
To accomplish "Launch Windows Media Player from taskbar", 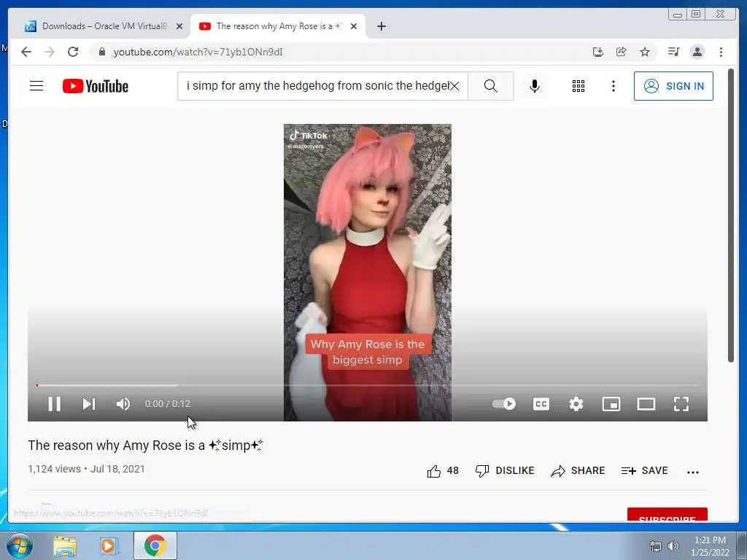I will [108, 545].
